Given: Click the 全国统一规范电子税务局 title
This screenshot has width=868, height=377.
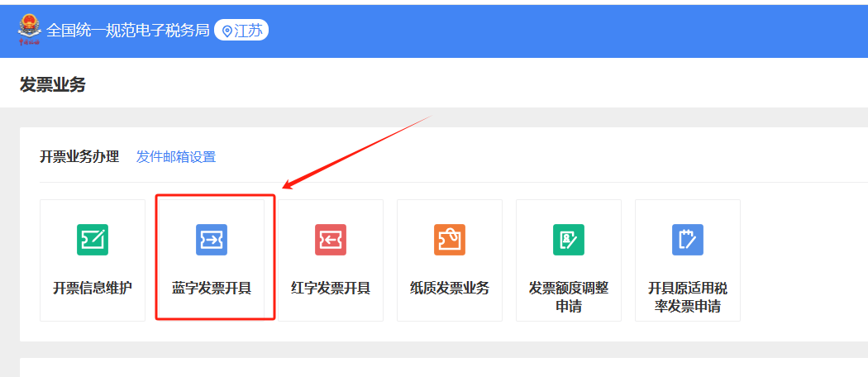Looking at the screenshot, I should 128,31.
